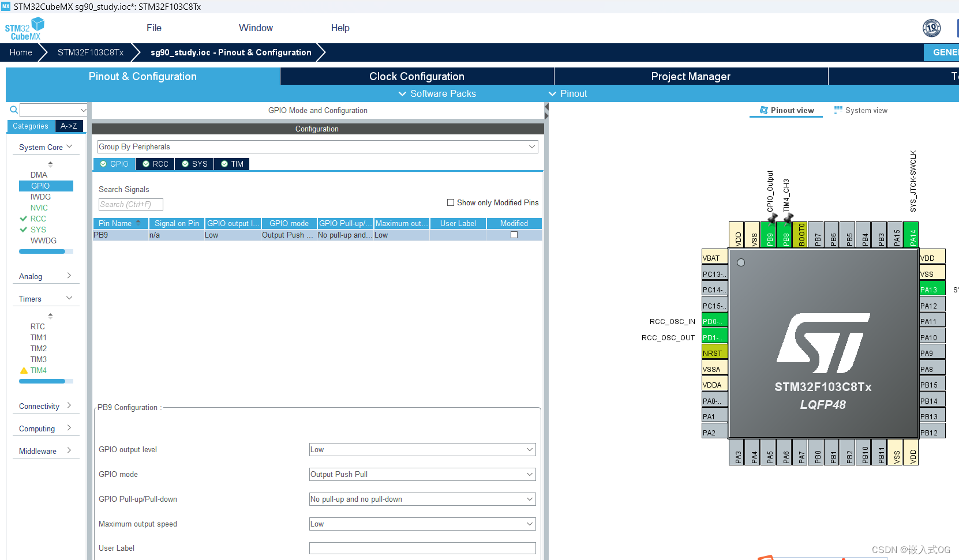
Task: Click the PA0 pin on chip
Action: (714, 400)
